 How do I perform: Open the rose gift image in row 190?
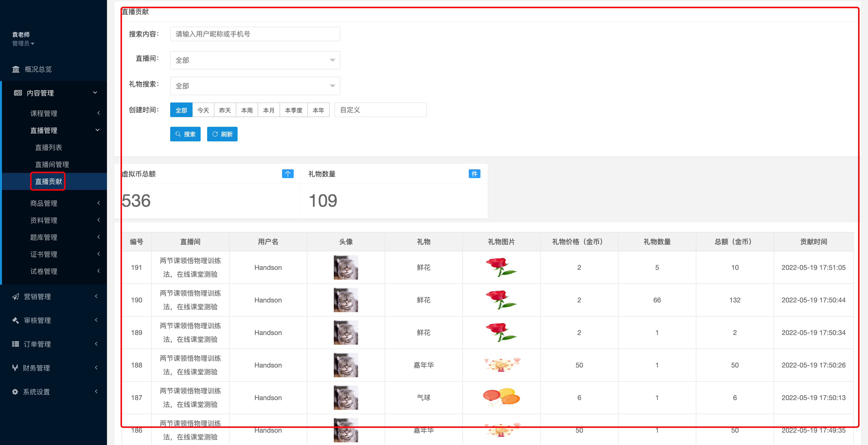(x=501, y=300)
